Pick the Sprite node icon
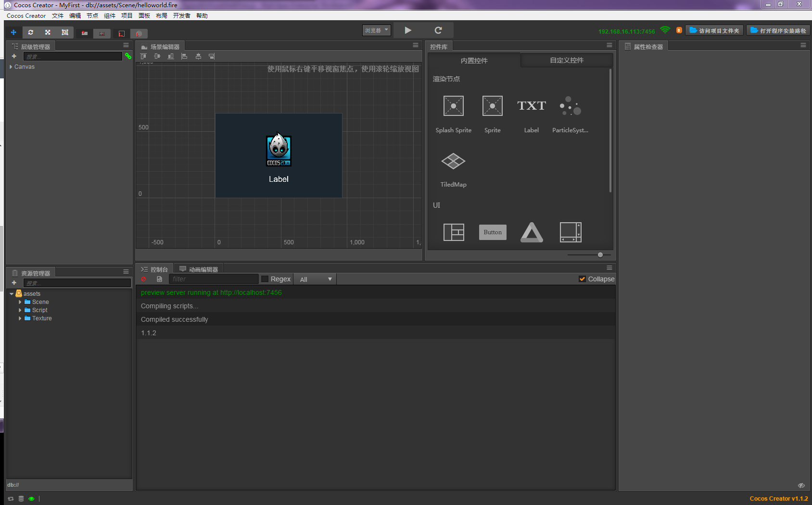Image resolution: width=812 pixels, height=505 pixels. [x=493, y=106]
